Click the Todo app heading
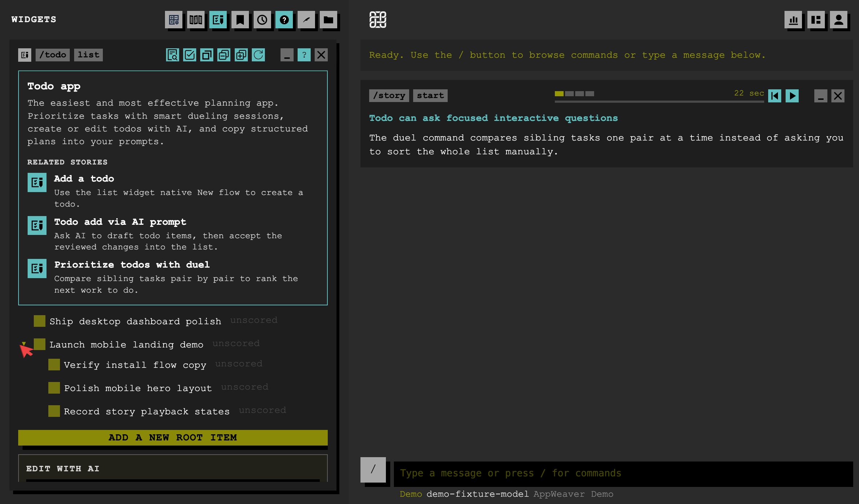Image resolution: width=859 pixels, height=504 pixels. [54, 86]
